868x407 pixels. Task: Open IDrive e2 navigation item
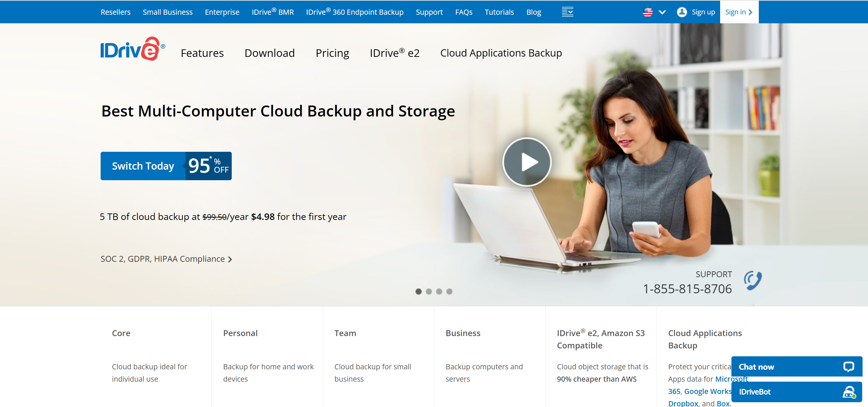point(395,53)
